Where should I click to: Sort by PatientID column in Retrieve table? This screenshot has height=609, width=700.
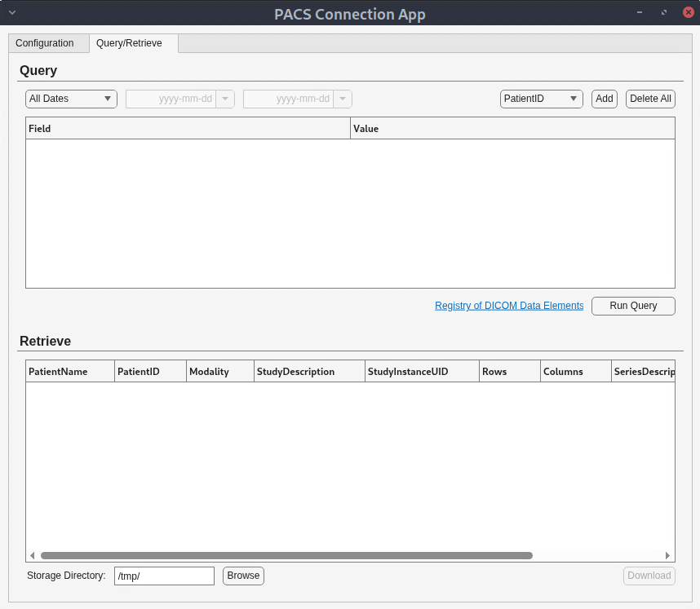click(150, 372)
